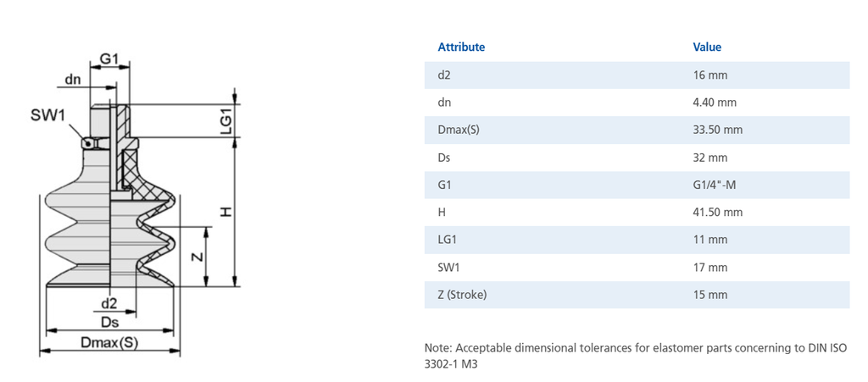Click the 41.50 mm value for H

[x=717, y=213]
